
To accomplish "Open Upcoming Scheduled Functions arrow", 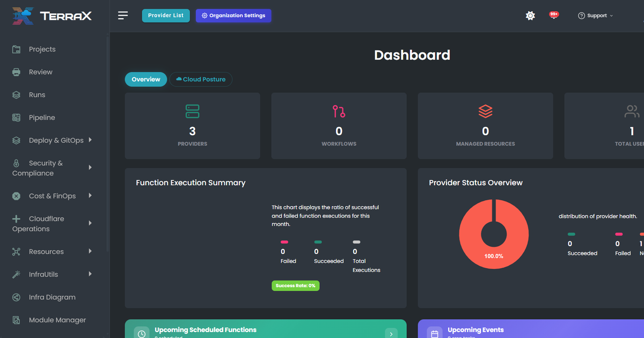I will (391, 334).
